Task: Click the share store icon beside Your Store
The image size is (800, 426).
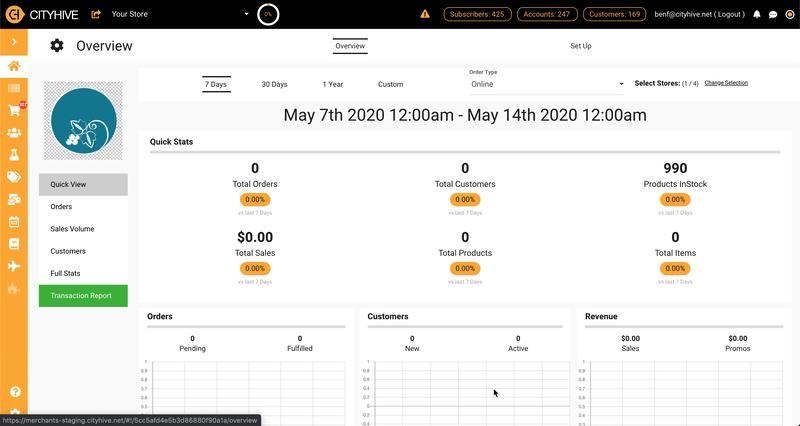Action: pos(96,14)
